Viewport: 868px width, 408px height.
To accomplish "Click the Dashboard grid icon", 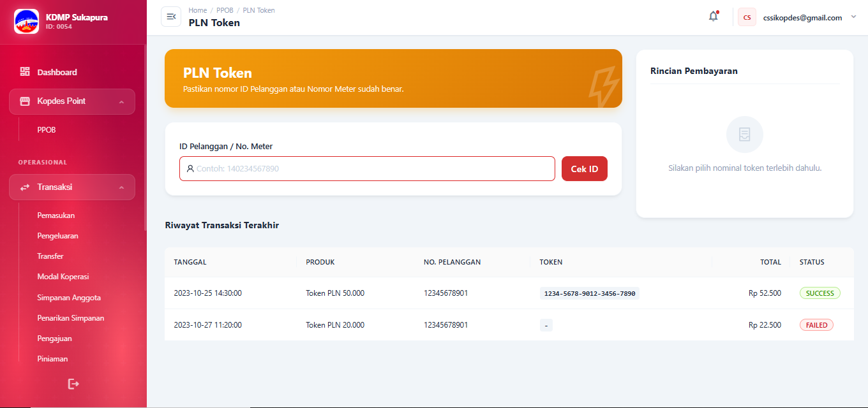I will point(25,72).
